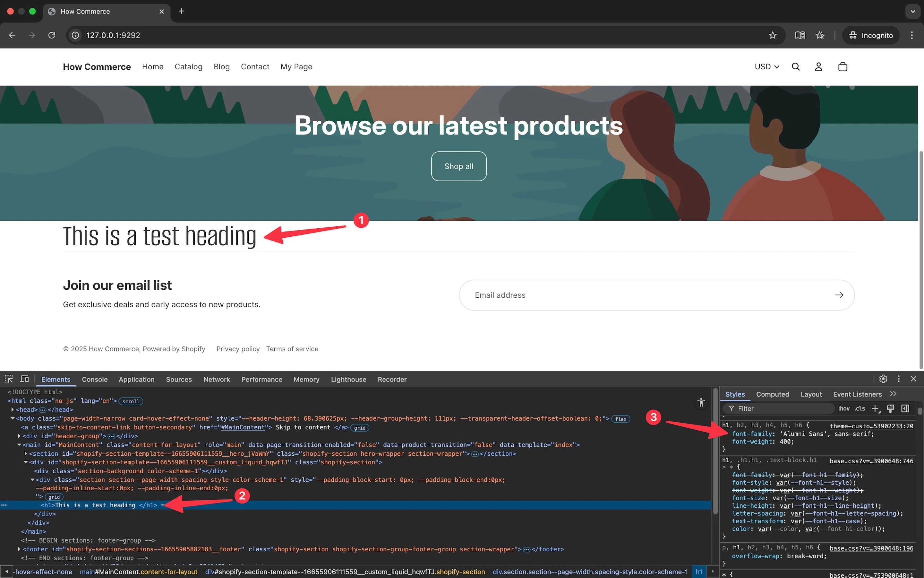
Task: Switch to the Application tab
Action: (x=137, y=379)
